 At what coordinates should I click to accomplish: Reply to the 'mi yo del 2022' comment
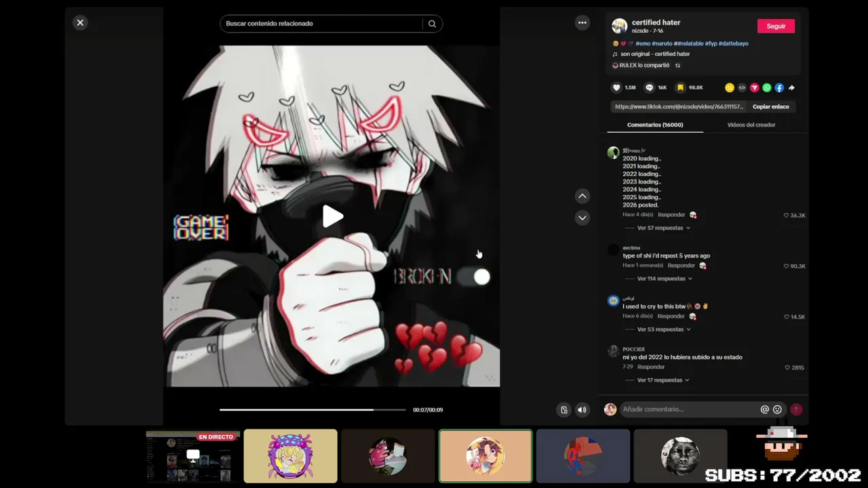(x=651, y=367)
